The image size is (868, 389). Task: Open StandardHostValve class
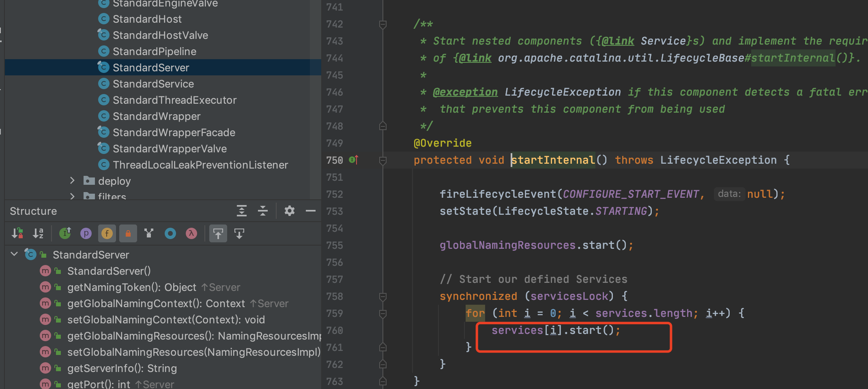[160, 35]
